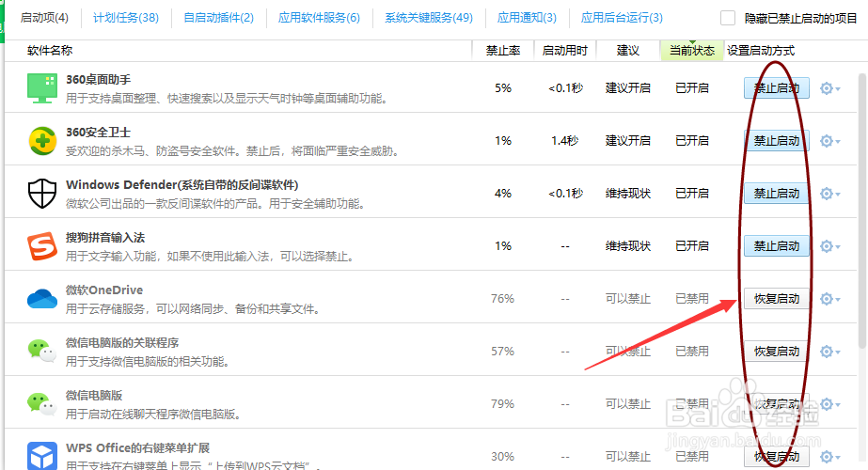
Task: Click 禁止启动 for 360桌面助手
Action: click(x=776, y=88)
